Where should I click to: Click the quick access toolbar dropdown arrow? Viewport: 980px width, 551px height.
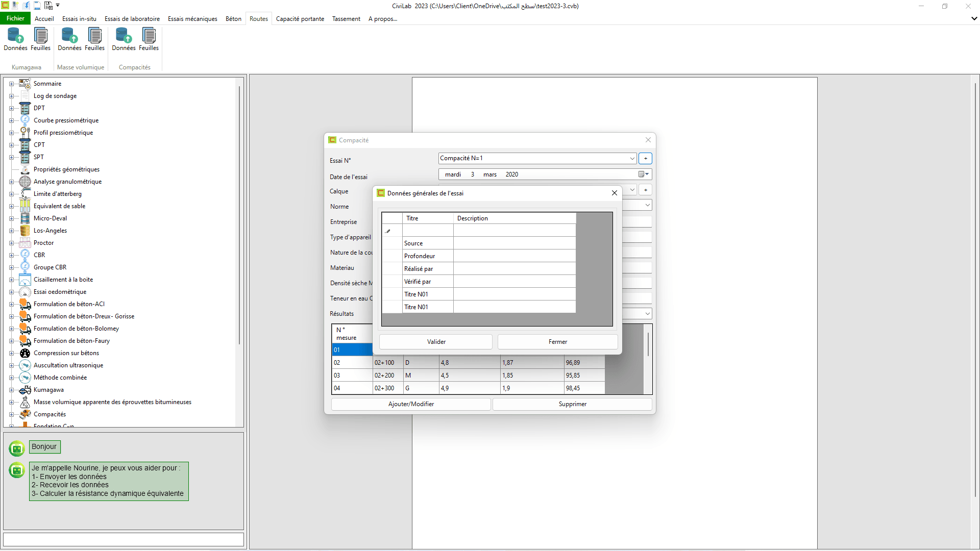pyautogui.click(x=58, y=6)
